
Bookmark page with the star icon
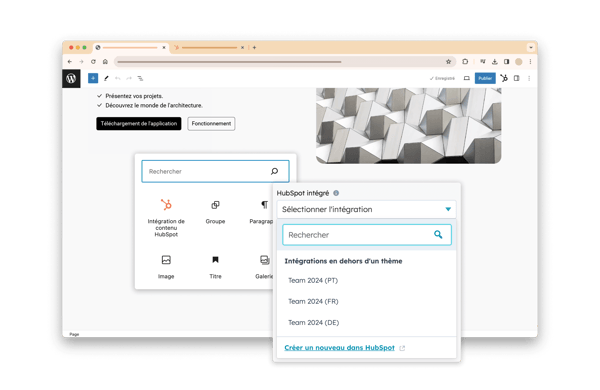pos(448,62)
